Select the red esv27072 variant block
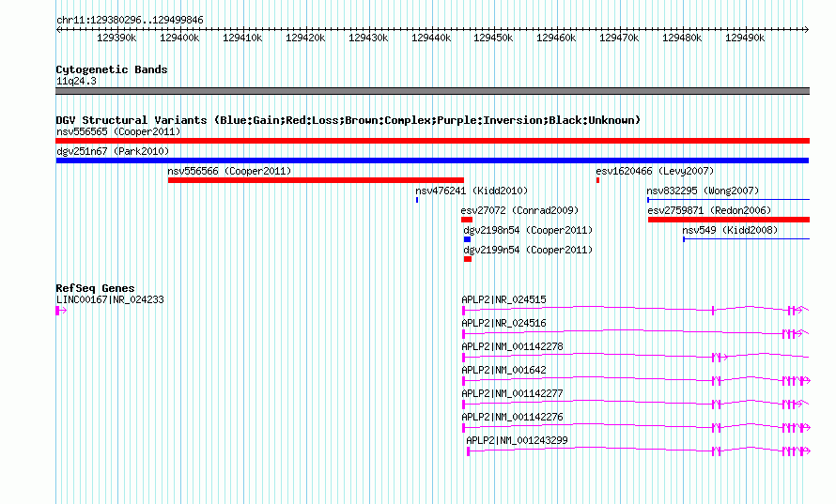This screenshot has width=836, height=504. pos(467,220)
